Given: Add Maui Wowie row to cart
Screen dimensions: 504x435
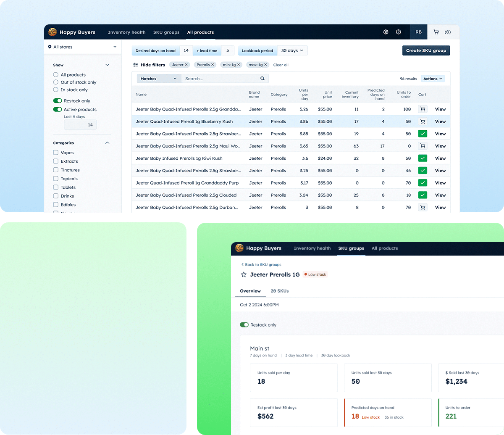Looking at the screenshot, I should point(423,146).
